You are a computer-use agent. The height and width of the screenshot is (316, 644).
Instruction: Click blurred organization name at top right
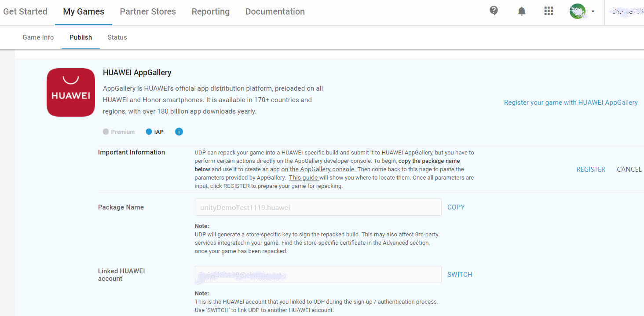(627, 12)
